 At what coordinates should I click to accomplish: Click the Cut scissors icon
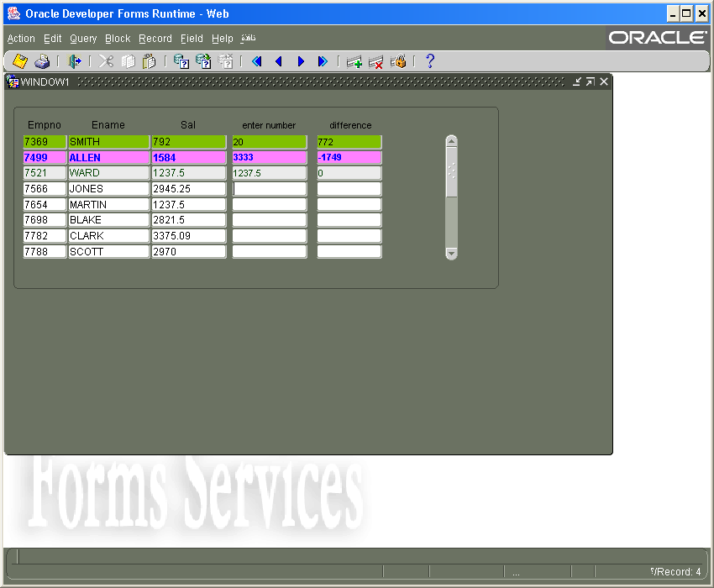coord(106,61)
